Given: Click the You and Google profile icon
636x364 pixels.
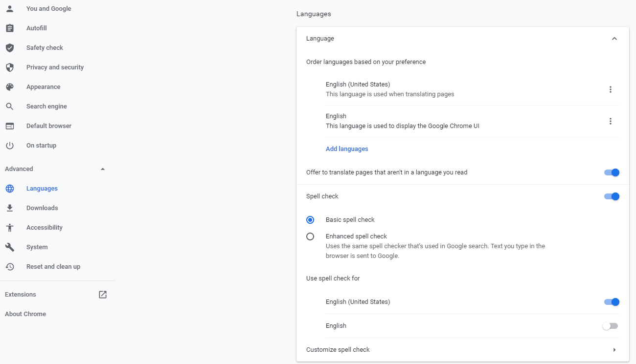Looking at the screenshot, I should coord(10,8).
